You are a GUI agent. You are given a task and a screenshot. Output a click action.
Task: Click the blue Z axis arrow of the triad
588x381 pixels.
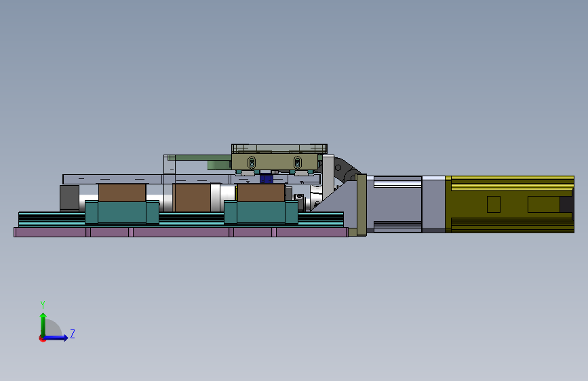click(56, 338)
